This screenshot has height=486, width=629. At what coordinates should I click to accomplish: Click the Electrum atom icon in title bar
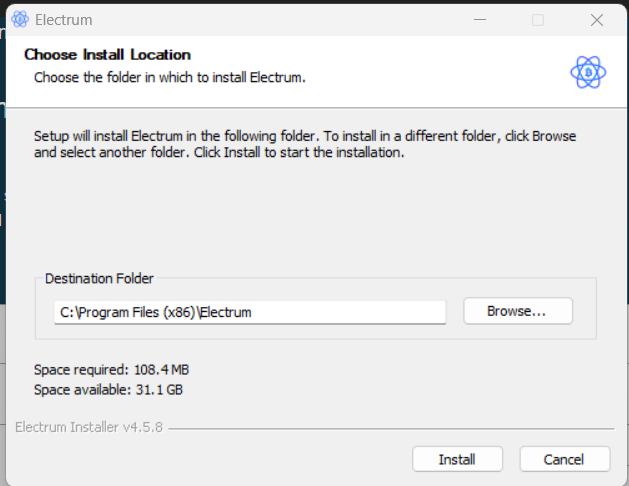point(19,19)
